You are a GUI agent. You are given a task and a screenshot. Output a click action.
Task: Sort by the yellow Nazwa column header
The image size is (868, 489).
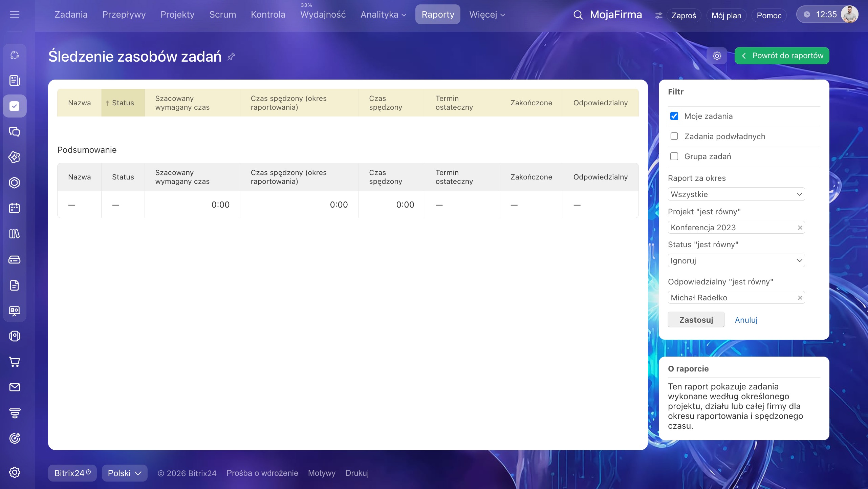(79, 103)
